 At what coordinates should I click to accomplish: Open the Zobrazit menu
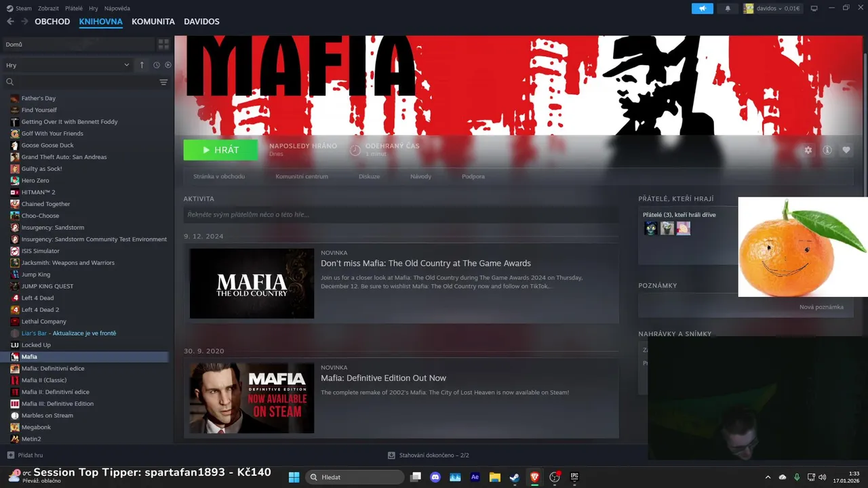(49, 8)
